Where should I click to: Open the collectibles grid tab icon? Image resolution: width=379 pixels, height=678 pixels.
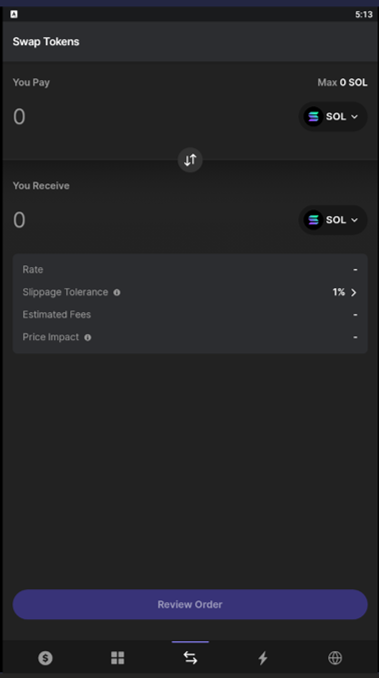pos(118,658)
